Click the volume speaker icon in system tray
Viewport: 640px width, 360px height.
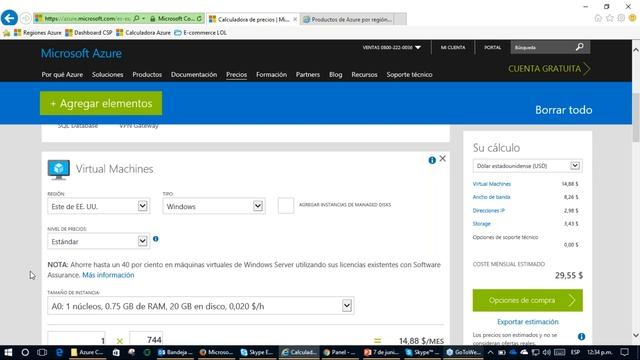pyautogui.click(x=547, y=352)
